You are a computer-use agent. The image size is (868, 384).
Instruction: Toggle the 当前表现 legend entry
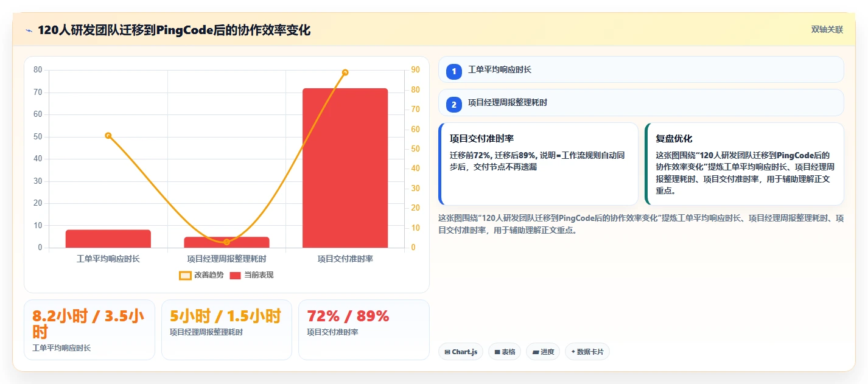[251, 275]
